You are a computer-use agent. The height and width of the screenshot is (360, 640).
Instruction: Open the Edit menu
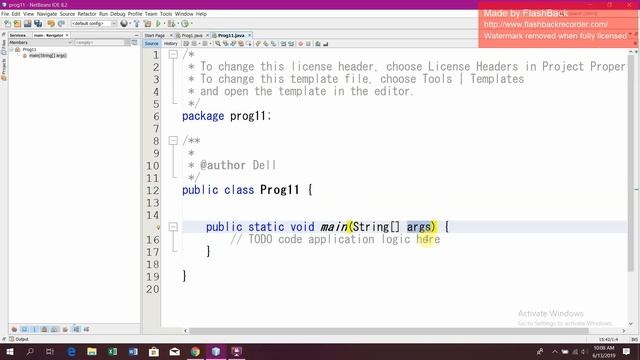point(16,14)
